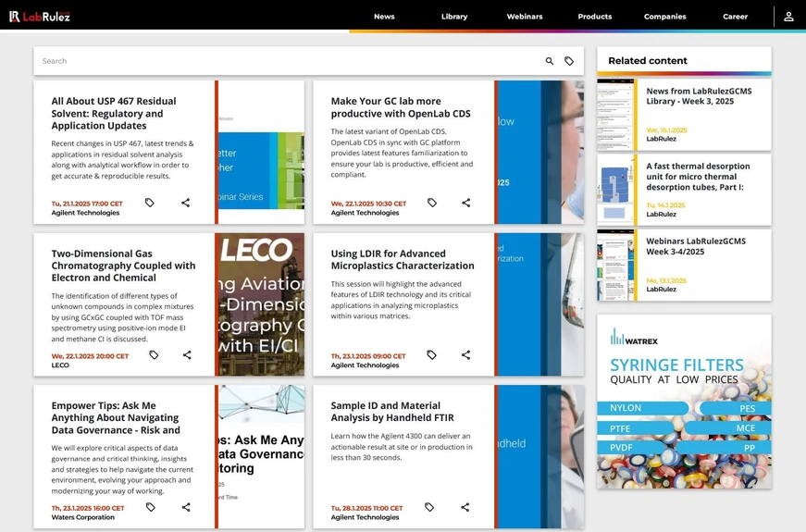Share the Handheld FTIR webinar
The width and height of the screenshot is (806, 532).
pyautogui.click(x=465, y=507)
